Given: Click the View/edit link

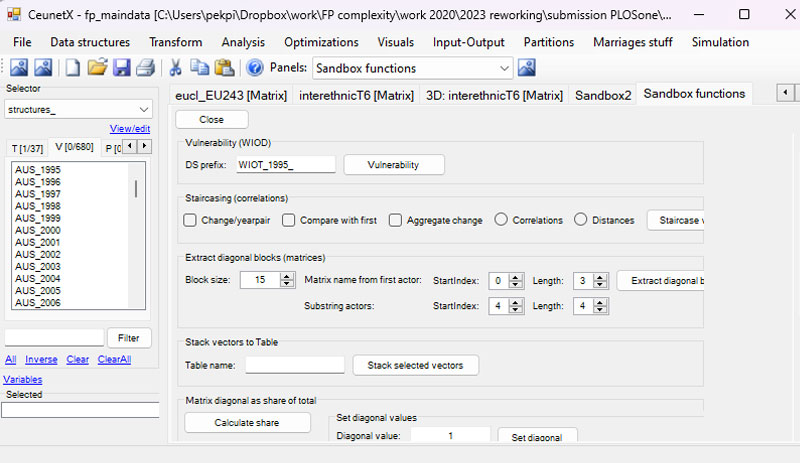Looking at the screenshot, I should (x=130, y=129).
